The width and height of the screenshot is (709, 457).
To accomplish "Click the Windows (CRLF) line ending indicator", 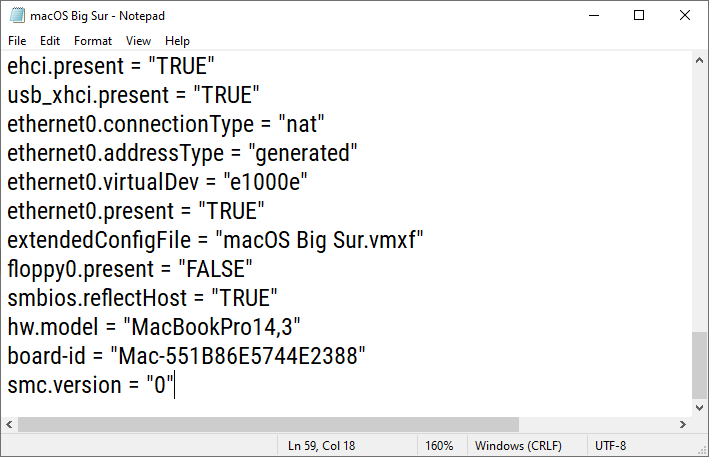I will pyautogui.click(x=518, y=446).
